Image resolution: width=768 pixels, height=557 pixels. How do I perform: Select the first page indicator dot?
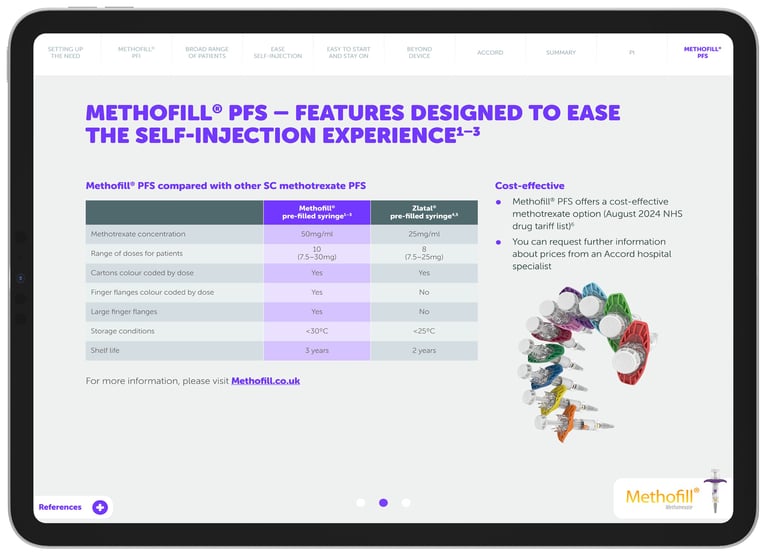coord(361,503)
